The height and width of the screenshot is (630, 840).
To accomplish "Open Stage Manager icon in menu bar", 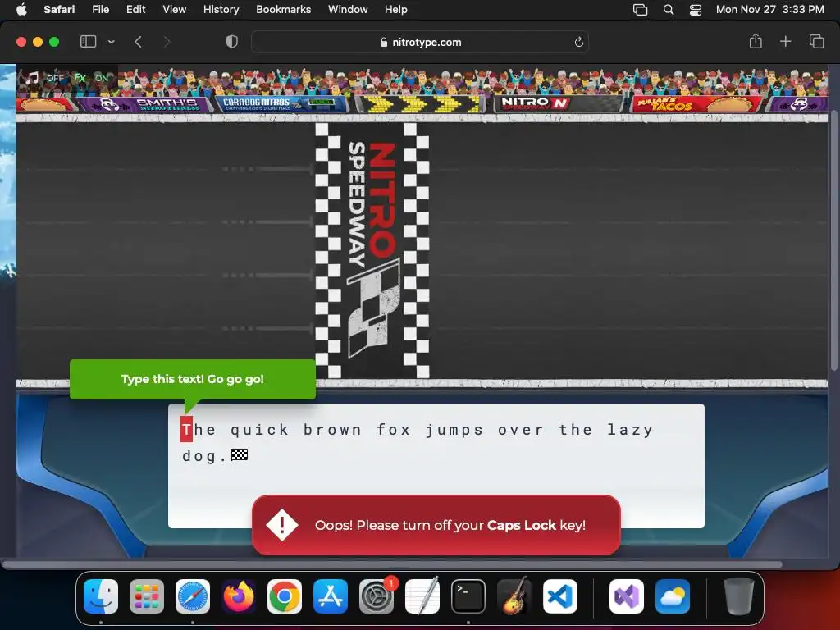I will pos(640,10).
